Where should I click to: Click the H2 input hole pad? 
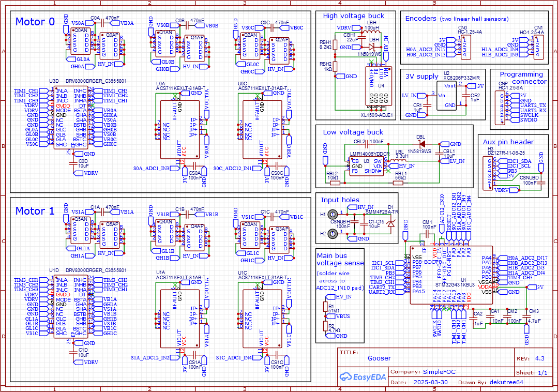coord(333,234)
